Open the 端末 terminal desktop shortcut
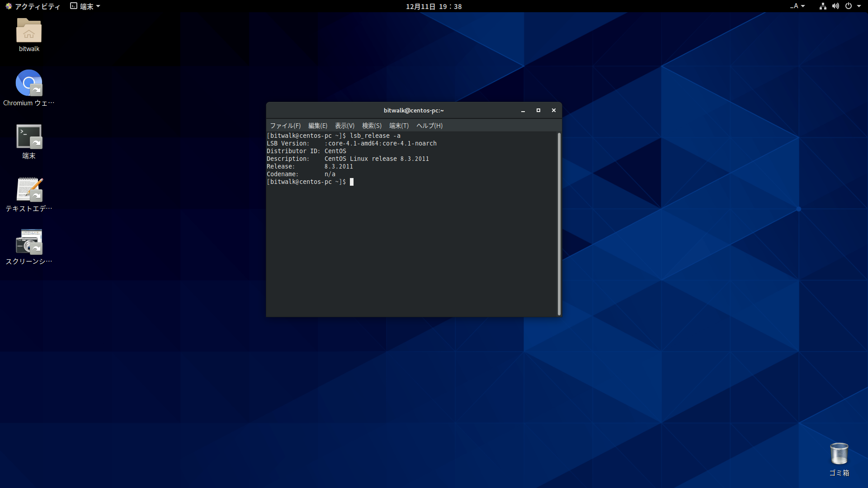 (x=29, y=136)
